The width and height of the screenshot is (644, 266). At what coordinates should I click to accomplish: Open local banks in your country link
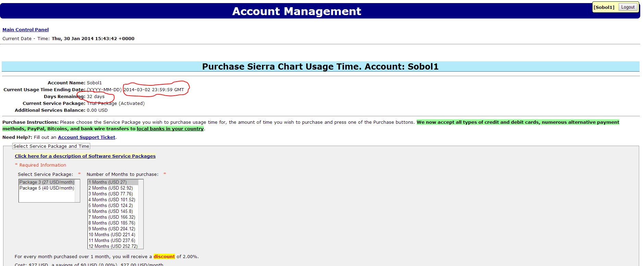pyautogui.click(x=170, y=129)
